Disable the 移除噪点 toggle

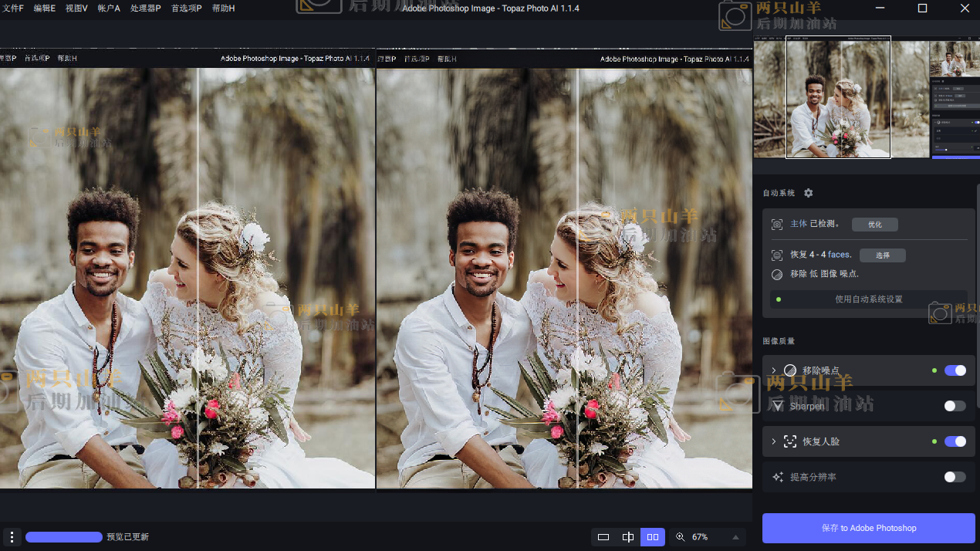955,370
